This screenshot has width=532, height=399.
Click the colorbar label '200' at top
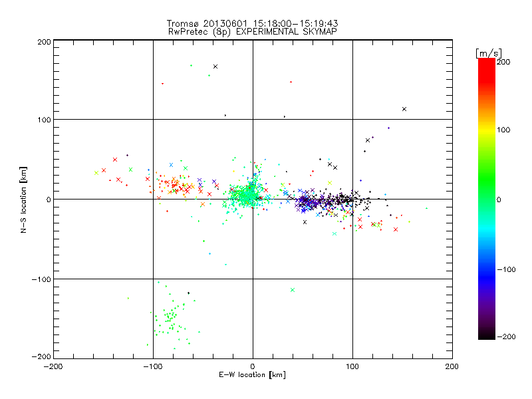(x=503, y=62)
